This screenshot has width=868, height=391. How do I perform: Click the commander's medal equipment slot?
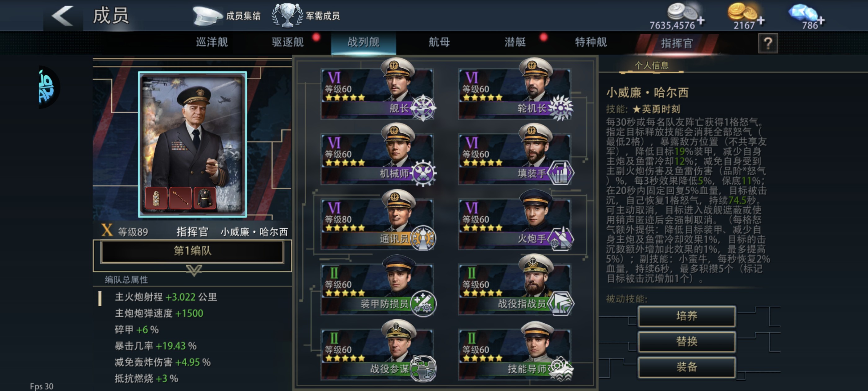156,198
